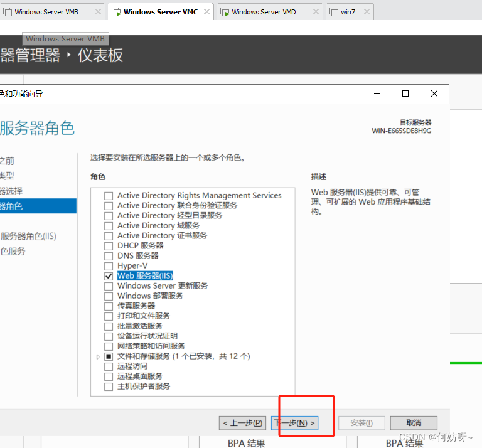Viewport: 482px width, 448px height.
Task: Check the DNS 服务器 role
Action: (109, 256)
